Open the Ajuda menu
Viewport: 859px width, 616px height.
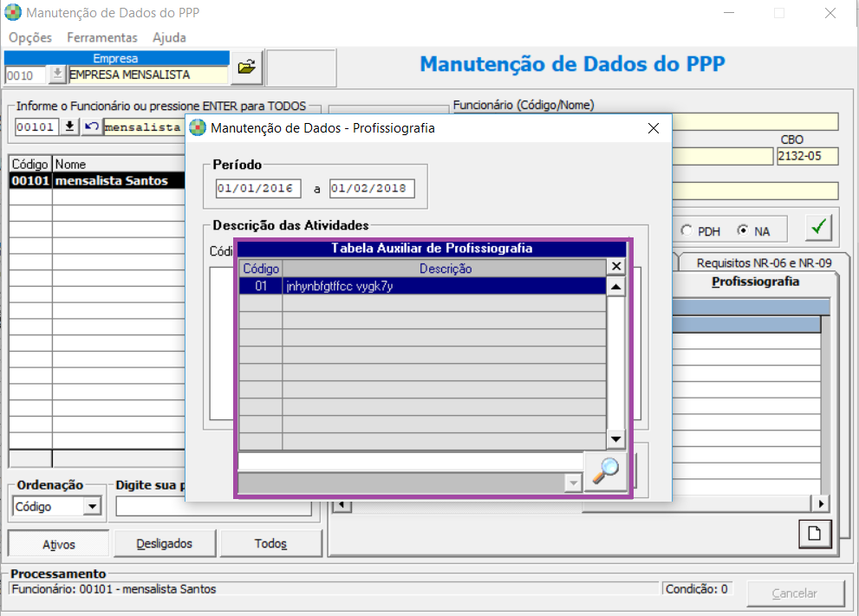click(x=169, y=38)
